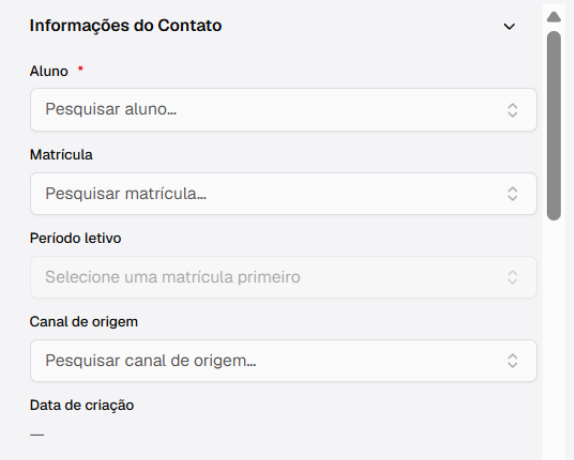Viewport: 574px width, 460px height.
Task: Click the up-down arrows icon in Período letivo field
Action: click(x=512, y=277)
